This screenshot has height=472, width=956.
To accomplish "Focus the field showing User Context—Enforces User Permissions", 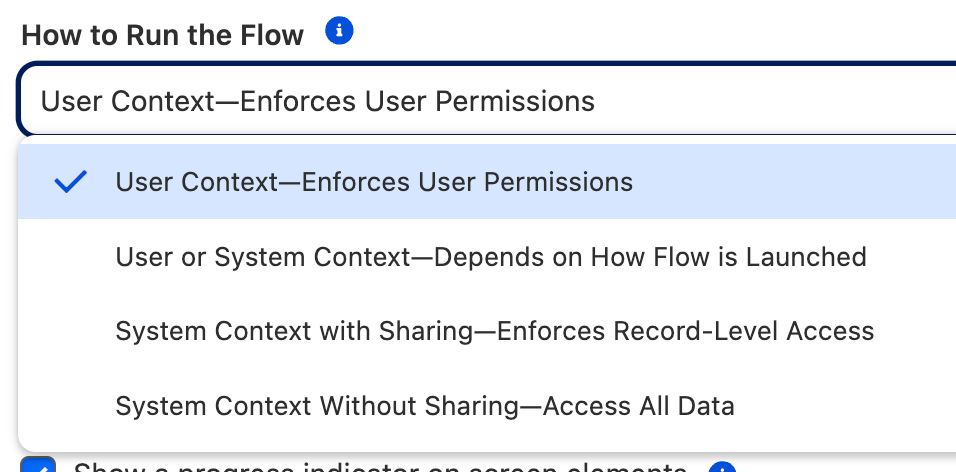I will pos(487,99).
